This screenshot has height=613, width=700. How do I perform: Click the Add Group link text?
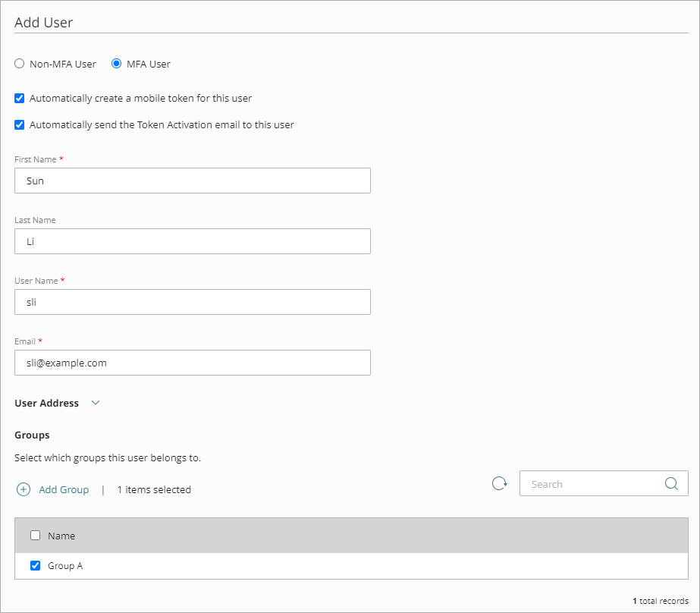[64, 490]
